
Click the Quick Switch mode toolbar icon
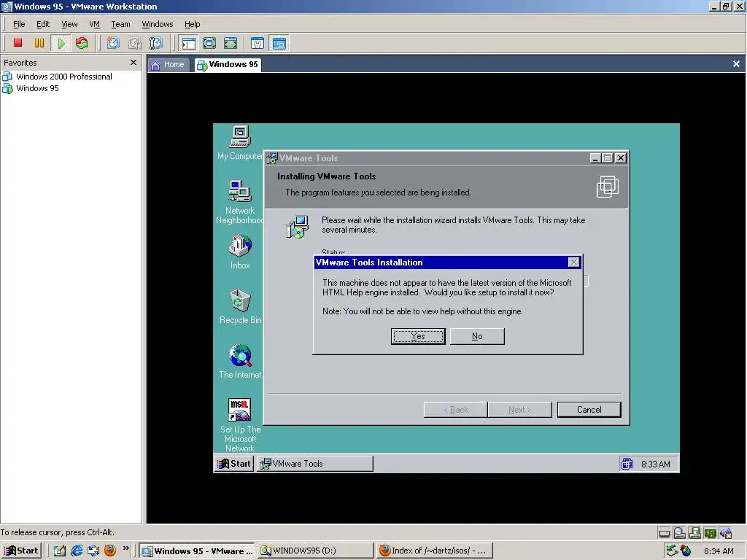pos(209,43)
